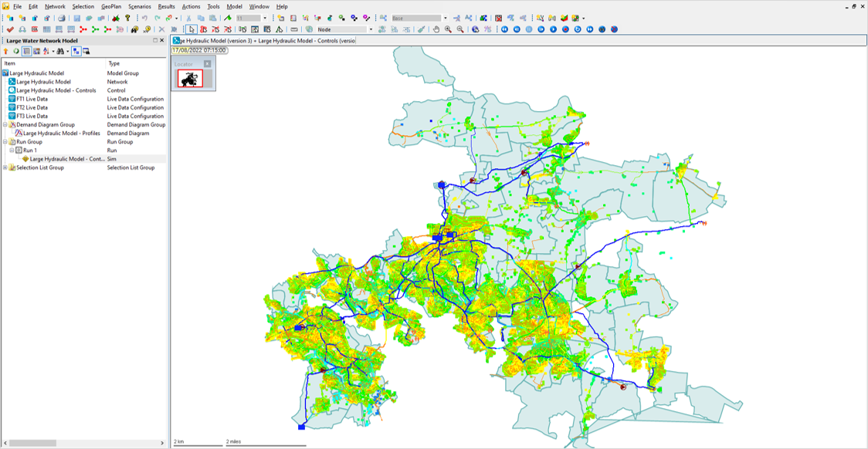Click the Redo arrow on the main toolbar
This screenshot has height=449, width=868.
157,17
